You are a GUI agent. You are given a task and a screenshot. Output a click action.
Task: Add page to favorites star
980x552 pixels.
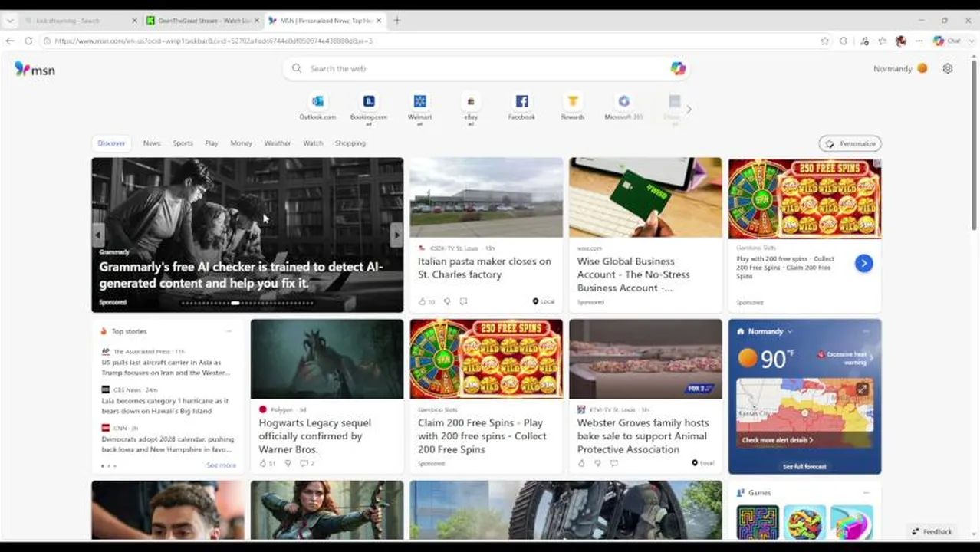[x=824, y=41]
